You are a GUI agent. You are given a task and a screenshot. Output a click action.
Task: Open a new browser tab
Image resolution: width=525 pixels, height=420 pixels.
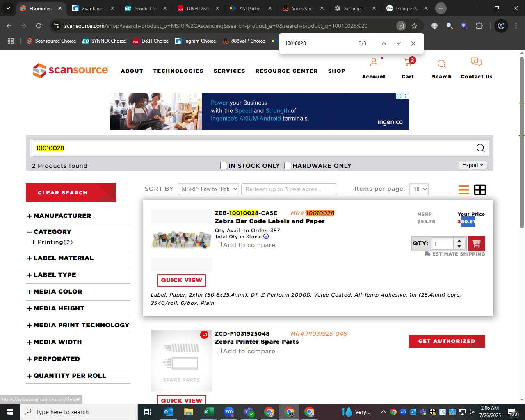pyautogui.click(x=441, y=8)
